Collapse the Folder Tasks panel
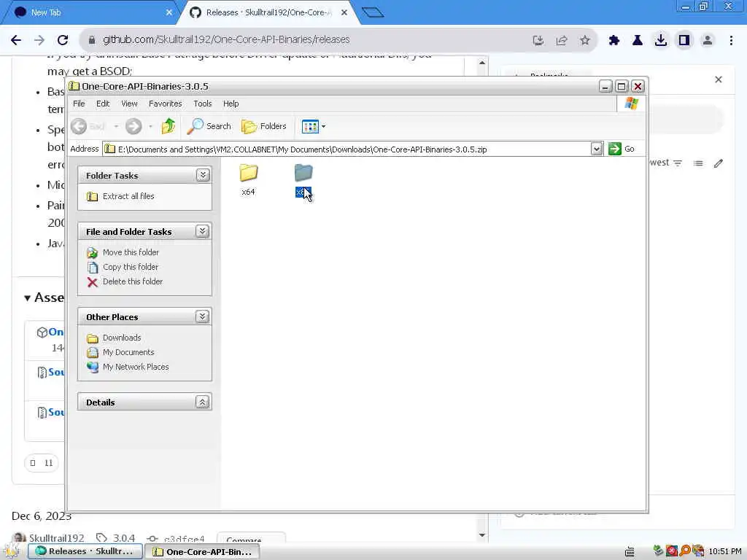Image resolution: width=747 pixels, height=560 pixels. tap(203, 175)
